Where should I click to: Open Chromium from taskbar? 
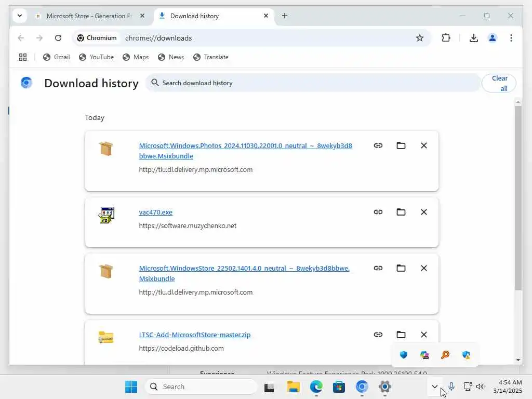pos(362,387)
